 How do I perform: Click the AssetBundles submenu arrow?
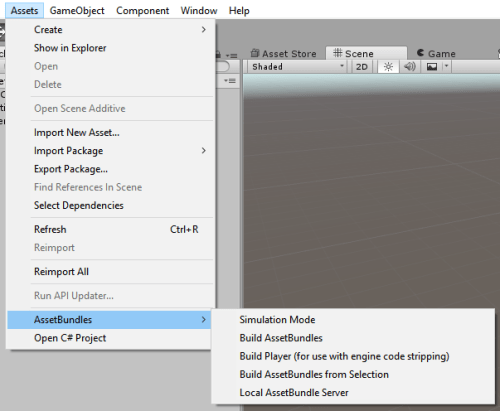pyautogui.click(x=204, y=320)
